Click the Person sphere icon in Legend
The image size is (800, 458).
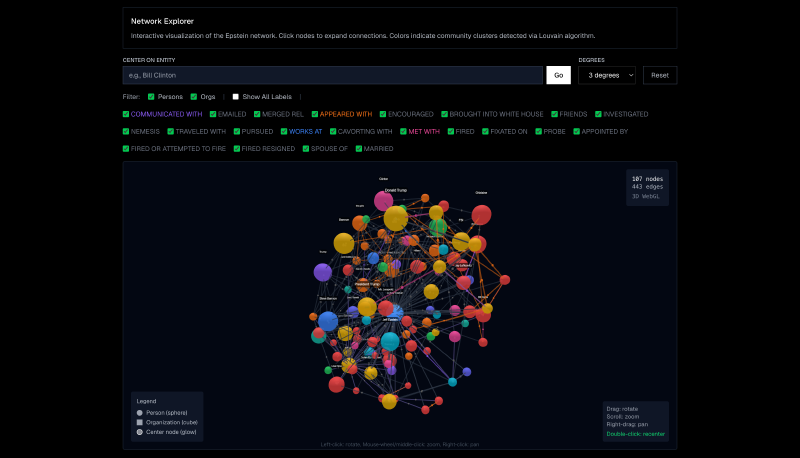point(140,412)
